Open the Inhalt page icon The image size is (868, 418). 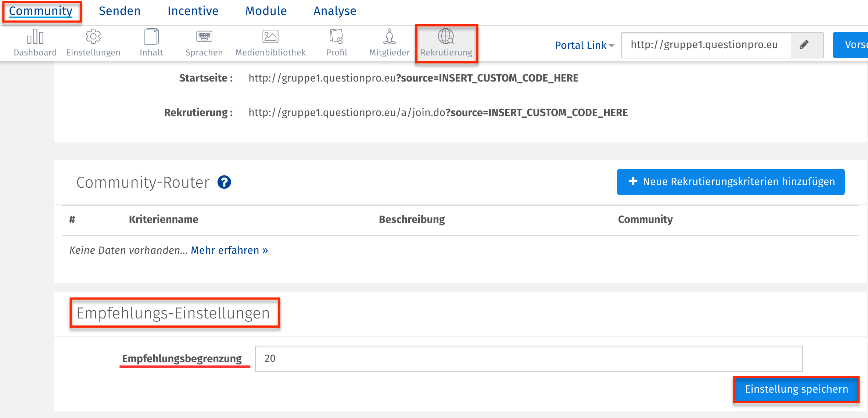pos(151,37)
